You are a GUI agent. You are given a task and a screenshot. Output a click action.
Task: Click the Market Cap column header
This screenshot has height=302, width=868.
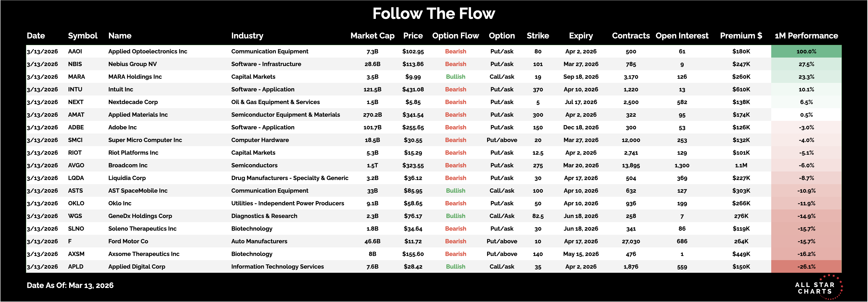[x=372, y=36]
